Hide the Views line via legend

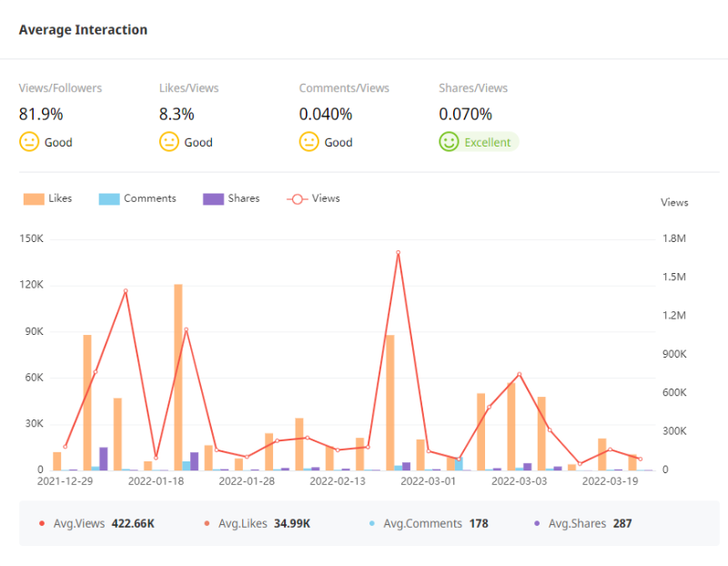pyautogui.click(x=313, y=198)
